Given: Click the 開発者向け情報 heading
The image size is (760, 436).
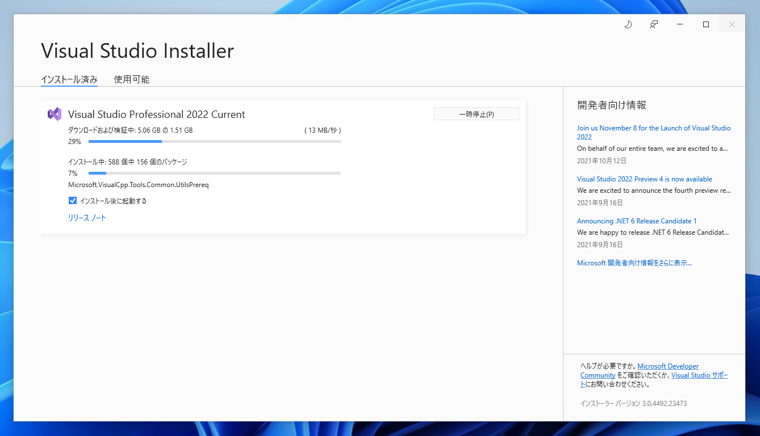Looking at the screenshot, I should click(x=612, y=105).
